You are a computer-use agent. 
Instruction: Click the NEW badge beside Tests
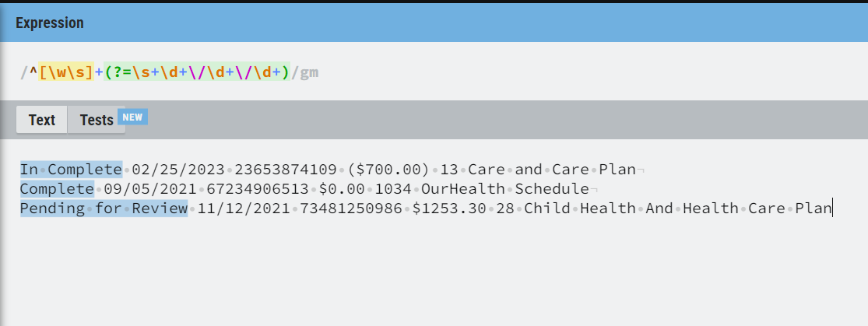[132, 117]
